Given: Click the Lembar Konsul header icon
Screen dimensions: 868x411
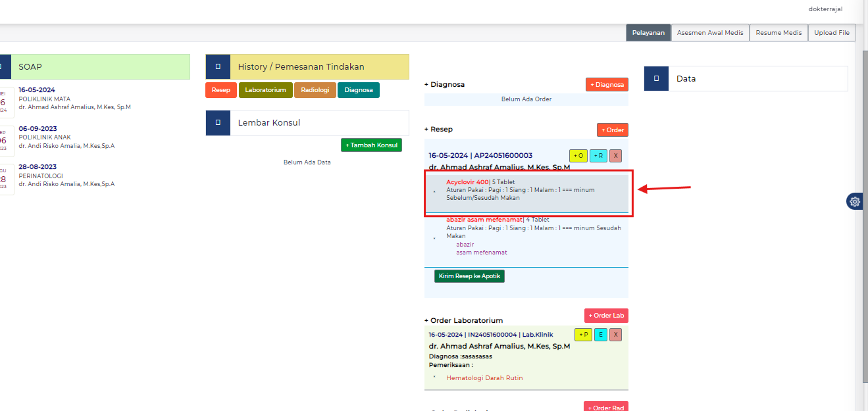Looking at the screenshot, I should pyautogui.click(x=218, y=123).
